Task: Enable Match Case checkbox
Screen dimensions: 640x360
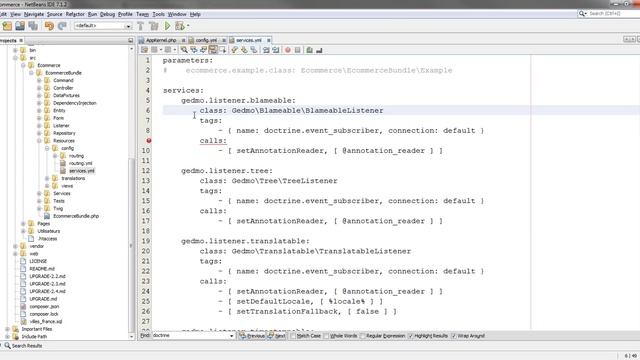Action: 293,336
